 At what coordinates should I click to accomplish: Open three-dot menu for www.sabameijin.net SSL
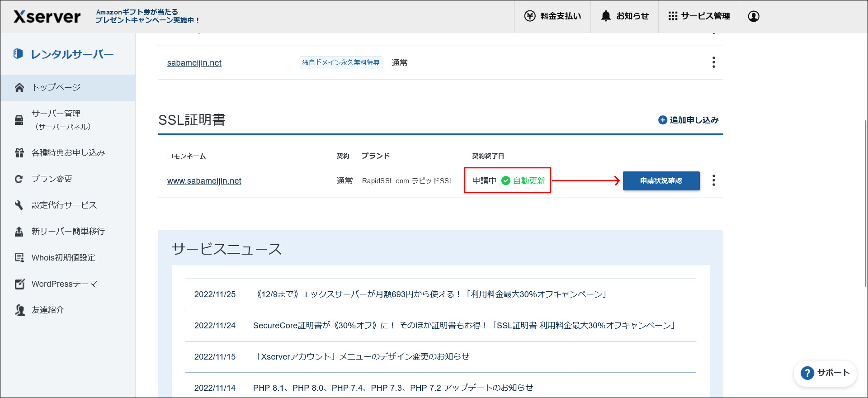714,180
